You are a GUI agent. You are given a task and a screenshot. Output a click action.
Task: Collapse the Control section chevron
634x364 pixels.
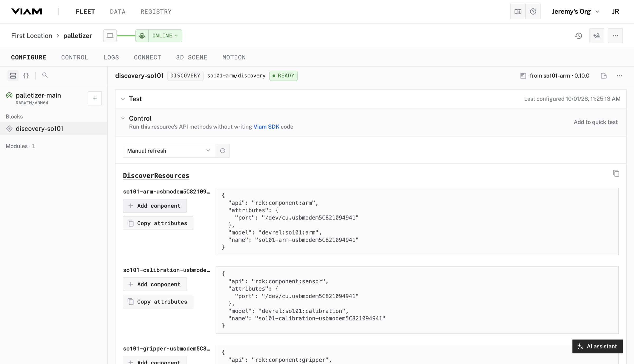[x=123, y=119]
